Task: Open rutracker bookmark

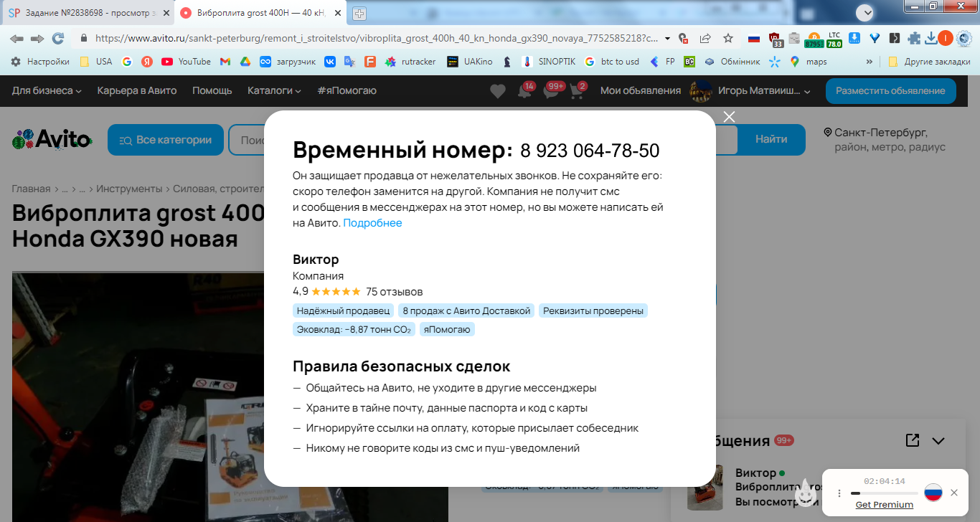Action: click(410, 62)
